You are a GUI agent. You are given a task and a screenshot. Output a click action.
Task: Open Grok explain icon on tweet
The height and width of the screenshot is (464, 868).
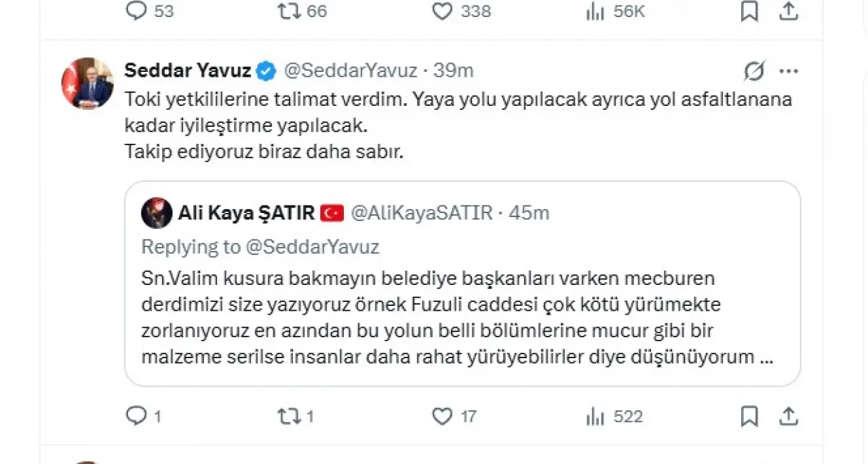click(754, 70)
